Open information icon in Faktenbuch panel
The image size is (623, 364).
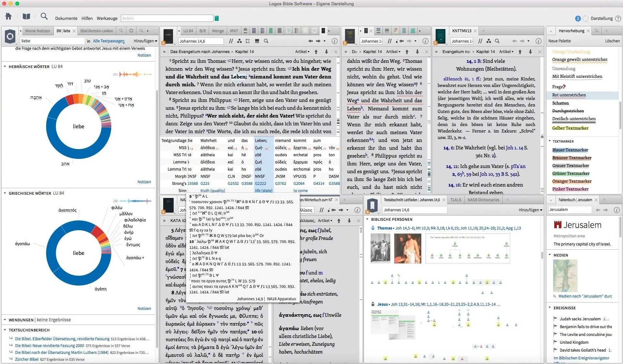point(616,210)
